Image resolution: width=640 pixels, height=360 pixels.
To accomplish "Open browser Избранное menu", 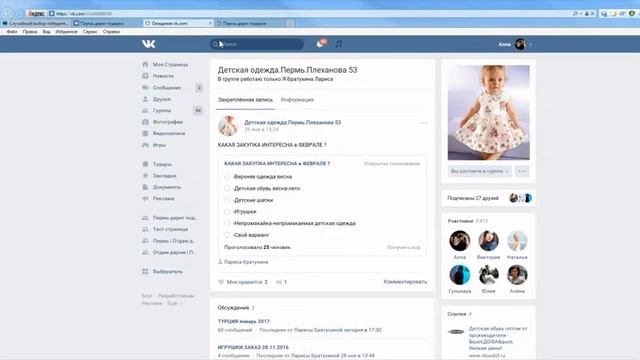I will (66, 31).
